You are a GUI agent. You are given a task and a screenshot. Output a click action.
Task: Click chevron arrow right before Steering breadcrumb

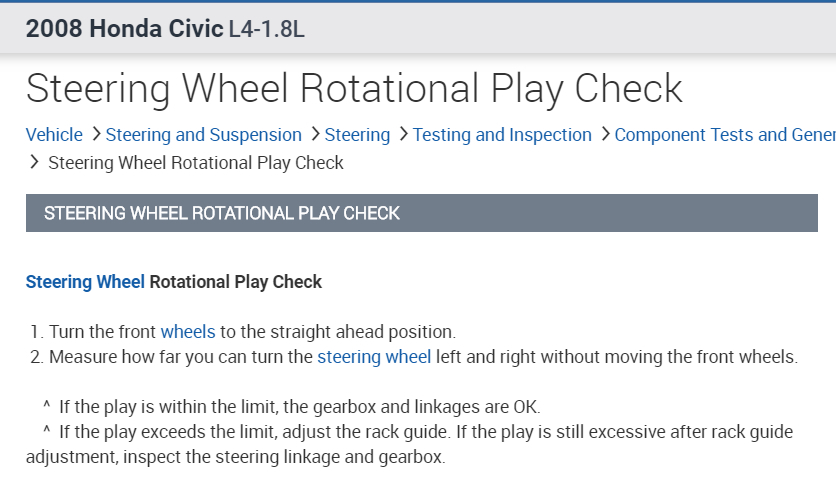314,134
